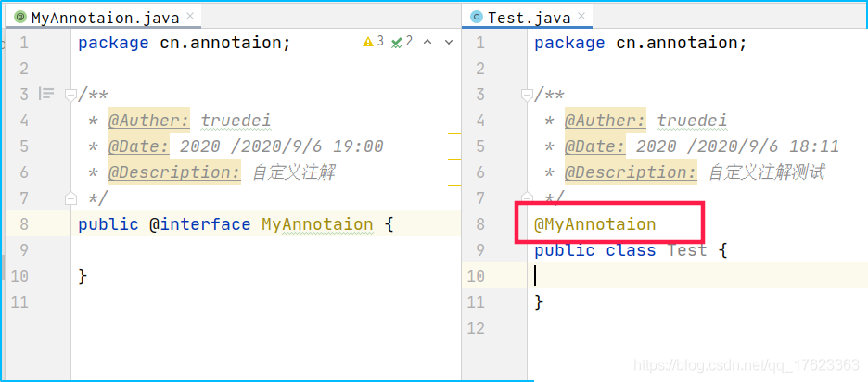Click class name Test on line 9

pos(687,250)
